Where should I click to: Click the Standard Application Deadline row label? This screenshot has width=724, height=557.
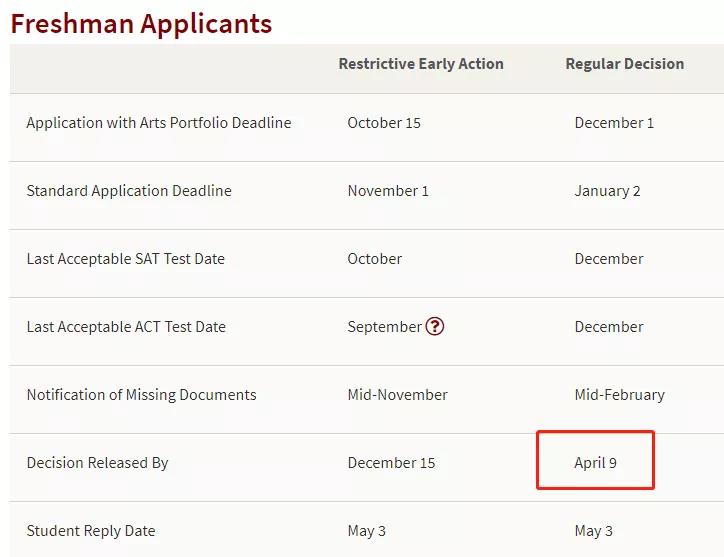pos(129,191)
